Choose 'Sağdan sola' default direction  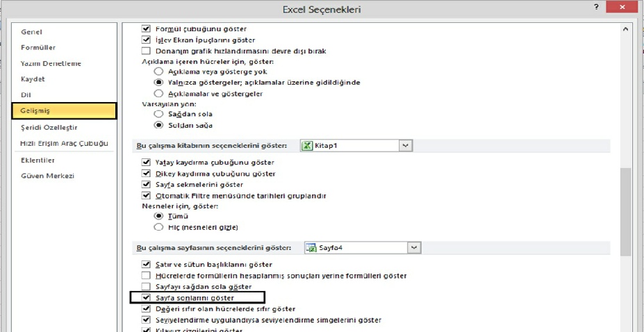(x=158, y=114)
